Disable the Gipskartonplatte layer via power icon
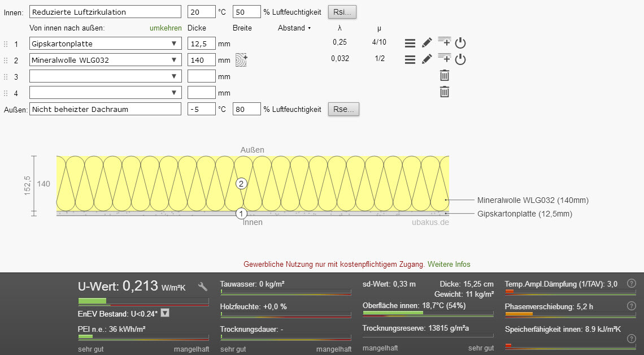The image size is (644, 355). [460, 43]
